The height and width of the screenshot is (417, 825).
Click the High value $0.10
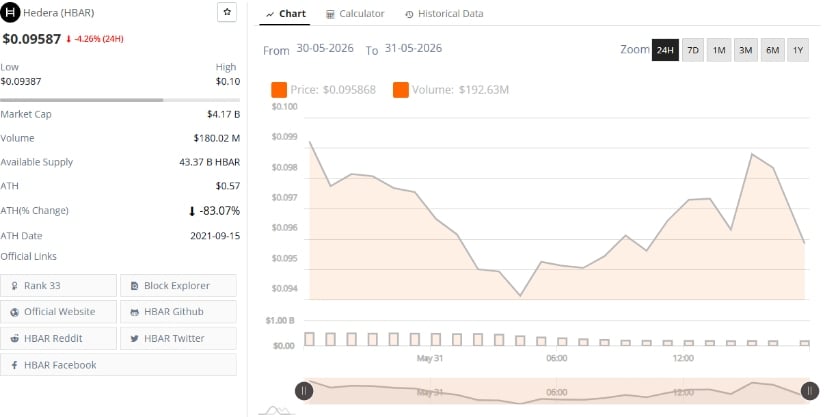[x=228, y=82]
